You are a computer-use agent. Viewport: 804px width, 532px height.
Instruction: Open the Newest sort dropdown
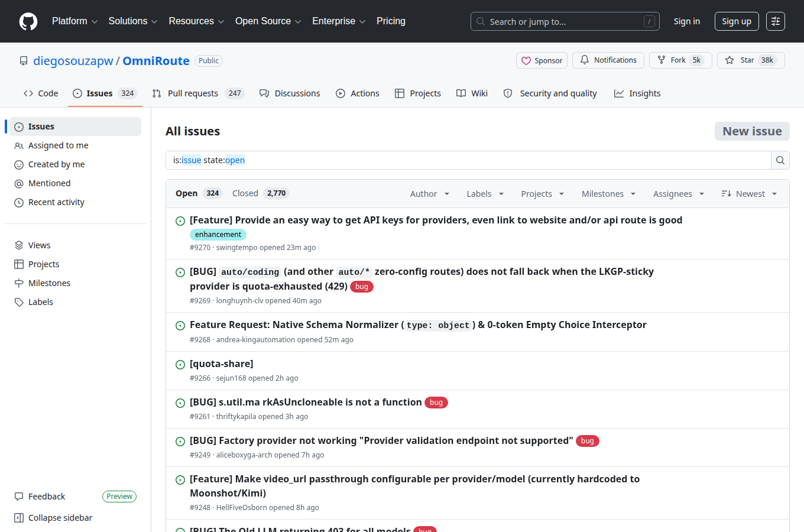(x=749, y=194)
